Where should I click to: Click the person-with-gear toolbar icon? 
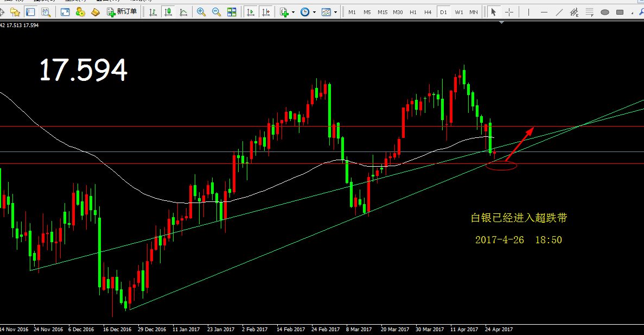point(80,12)
